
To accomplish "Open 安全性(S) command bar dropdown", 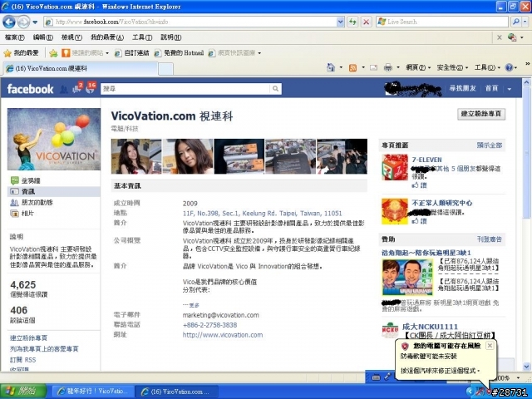I will 452,68.
